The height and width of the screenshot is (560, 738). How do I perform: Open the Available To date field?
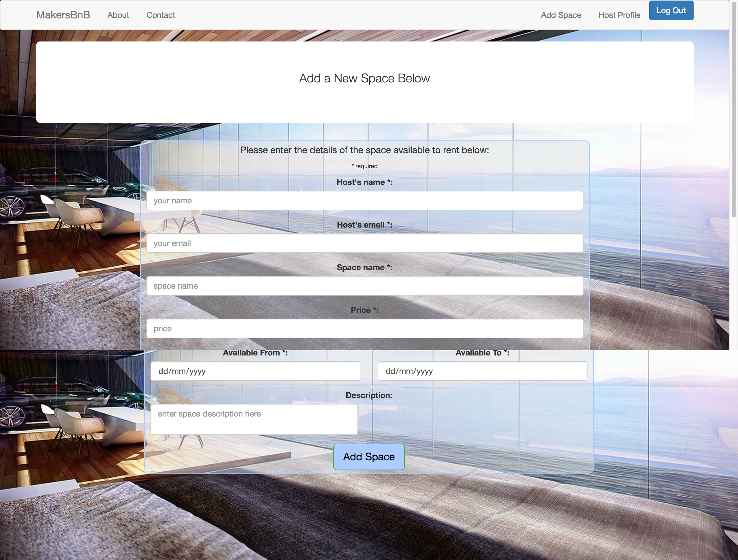482,371
